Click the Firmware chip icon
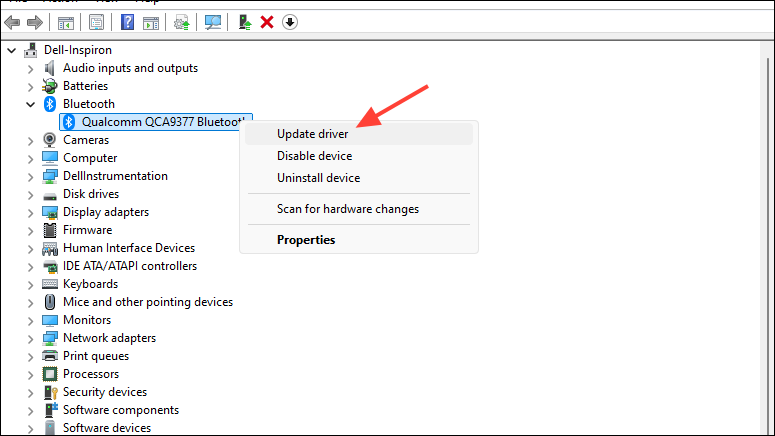Image resolution: width=775 pixels, height=436 pixels. click(x=49, y=230)
